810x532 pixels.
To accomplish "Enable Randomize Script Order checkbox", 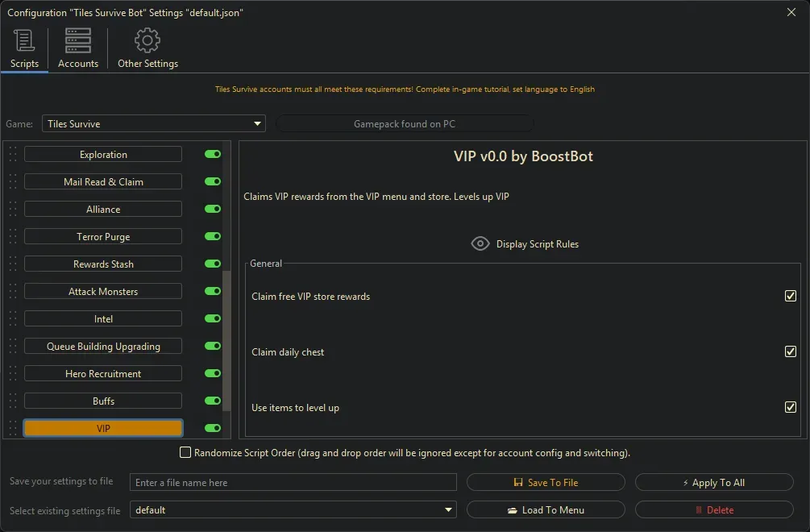I will pyautogui.click(x=186, y=453).
